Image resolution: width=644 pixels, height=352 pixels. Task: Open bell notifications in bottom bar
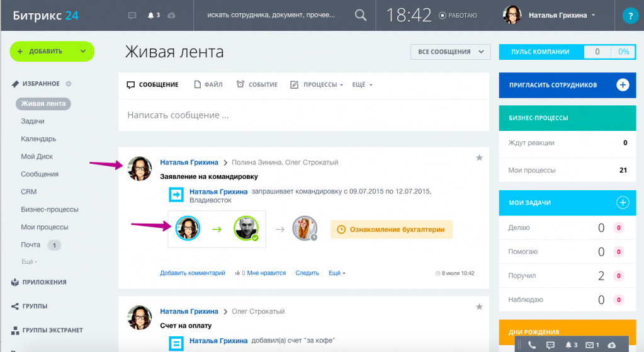click(x=572, y=345)
